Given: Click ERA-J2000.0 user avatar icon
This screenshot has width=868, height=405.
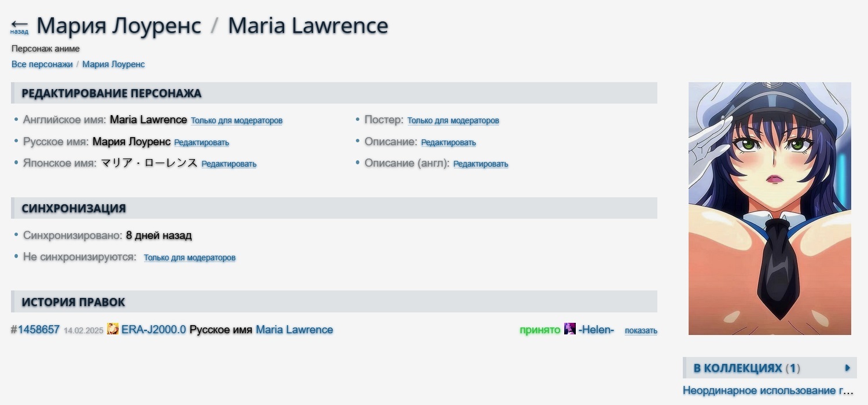Looking at the screenshot, I should click(113, 329).
